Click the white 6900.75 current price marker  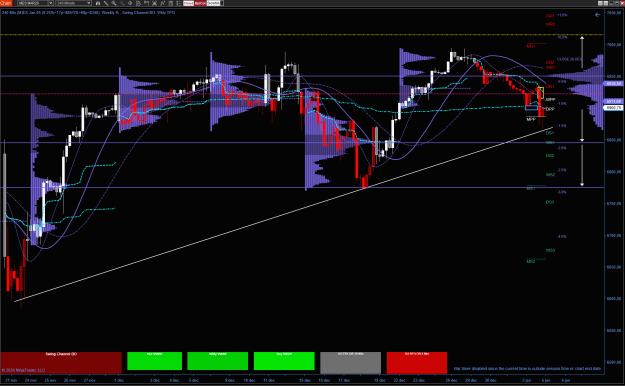(613, 108)
